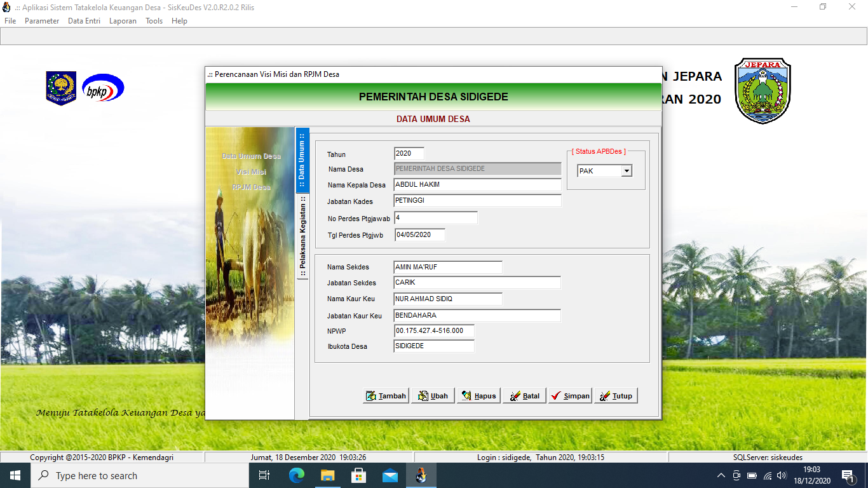Open the Tools menu
The height and width of the screenshot is (488, 868).
click(x=154, y=21)
